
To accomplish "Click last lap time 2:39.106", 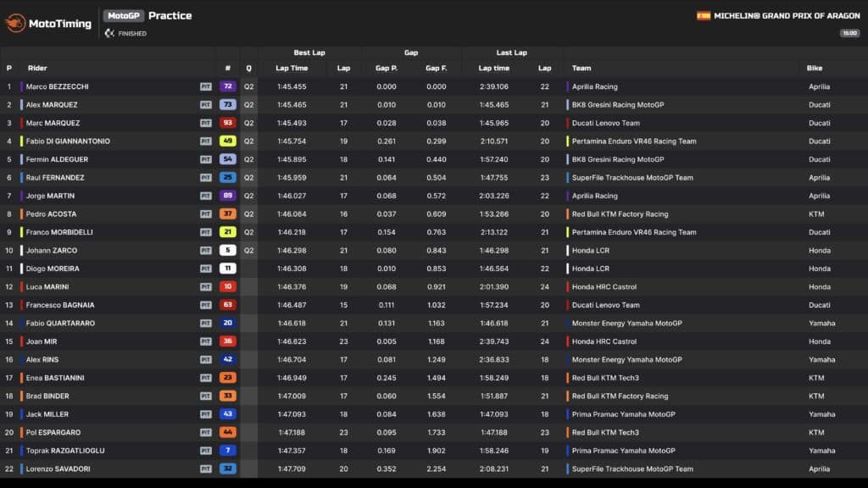I will (x=494, y=87).
